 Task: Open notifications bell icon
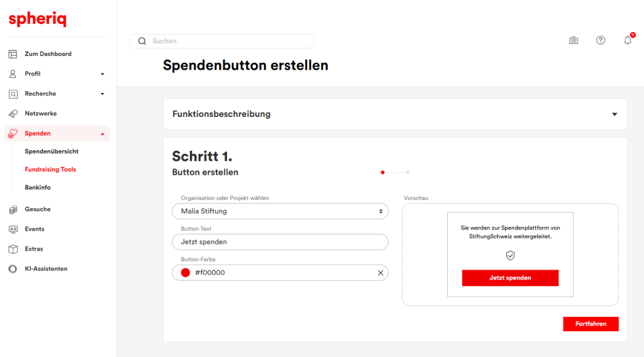coord(628,40)
